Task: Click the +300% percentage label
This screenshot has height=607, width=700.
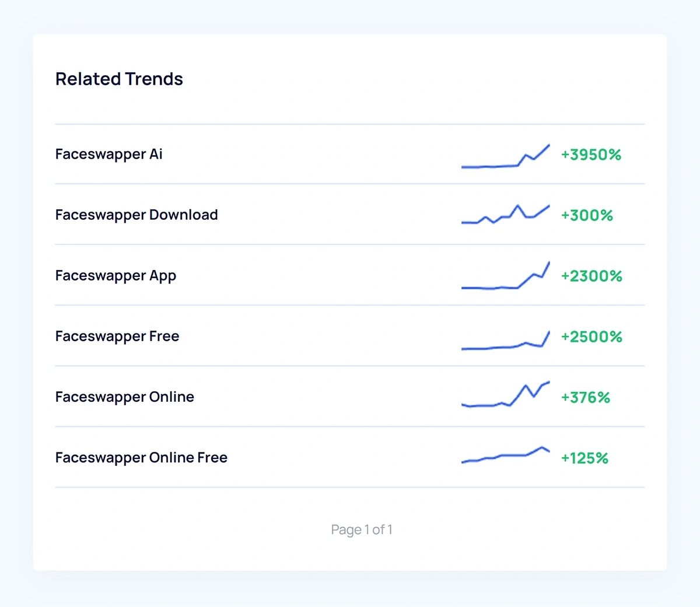Action: click(x=587, y=215)
